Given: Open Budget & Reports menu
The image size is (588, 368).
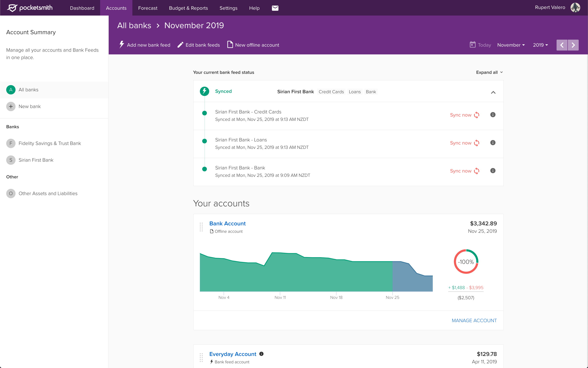Looking at the screenshot, I should [188, 8].
